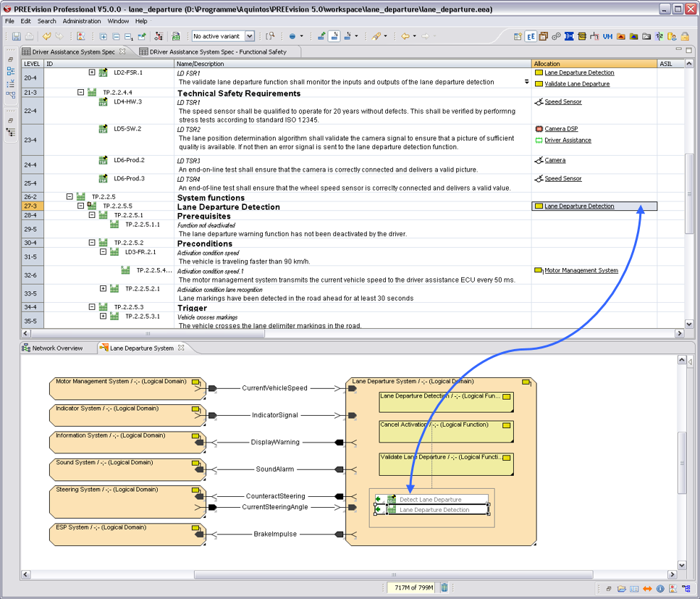
Task: Open the Camera DSP allocation link
Action: 561,129
